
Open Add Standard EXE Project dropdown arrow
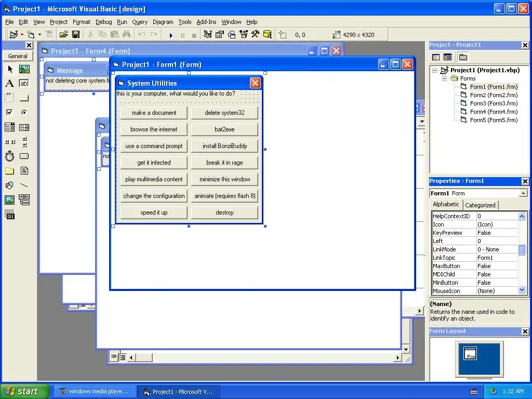pos(22,35)
